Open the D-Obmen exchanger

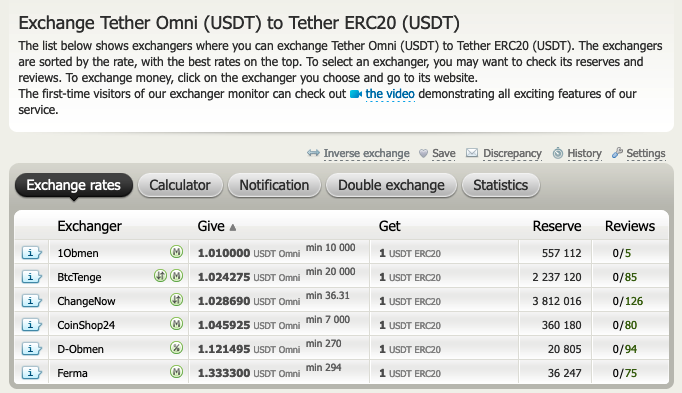click(x=80, y=349)
